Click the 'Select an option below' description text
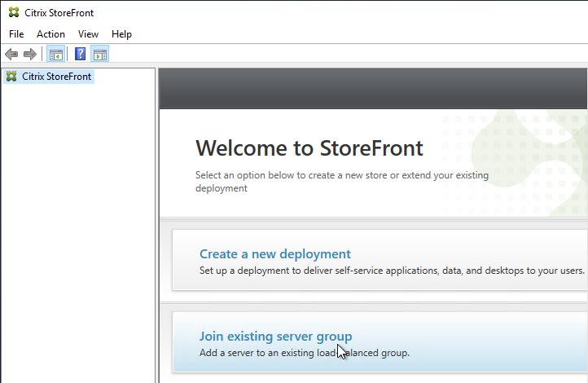Image resolution: width=588 pixels, height=383 pixels. point(342,182)
